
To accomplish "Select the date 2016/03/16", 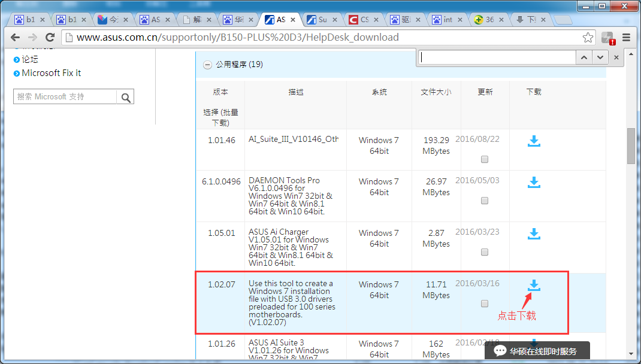I will click(477, 283).
